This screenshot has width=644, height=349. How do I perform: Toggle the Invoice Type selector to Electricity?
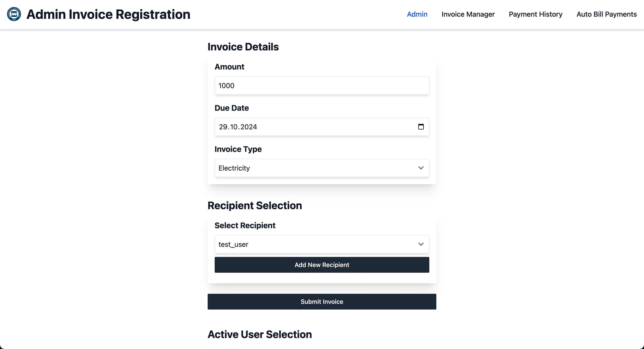click(322, 168)
